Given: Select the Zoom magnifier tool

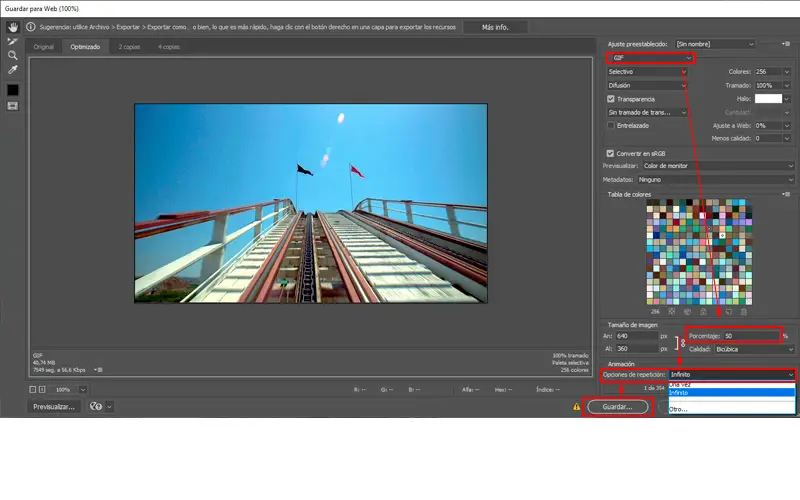Looking at the screenshot, I should coord(13,55).
